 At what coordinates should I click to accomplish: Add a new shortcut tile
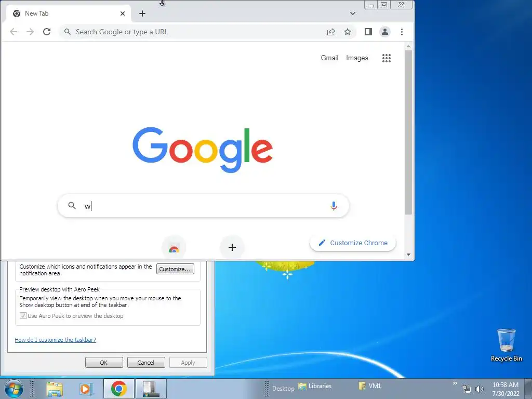(232, 247)
